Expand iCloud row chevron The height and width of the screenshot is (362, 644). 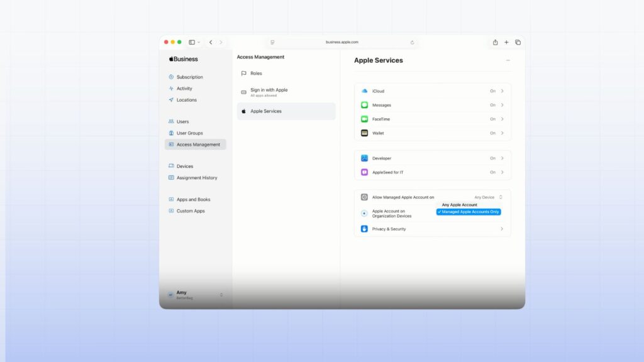[x=502, y=91]
